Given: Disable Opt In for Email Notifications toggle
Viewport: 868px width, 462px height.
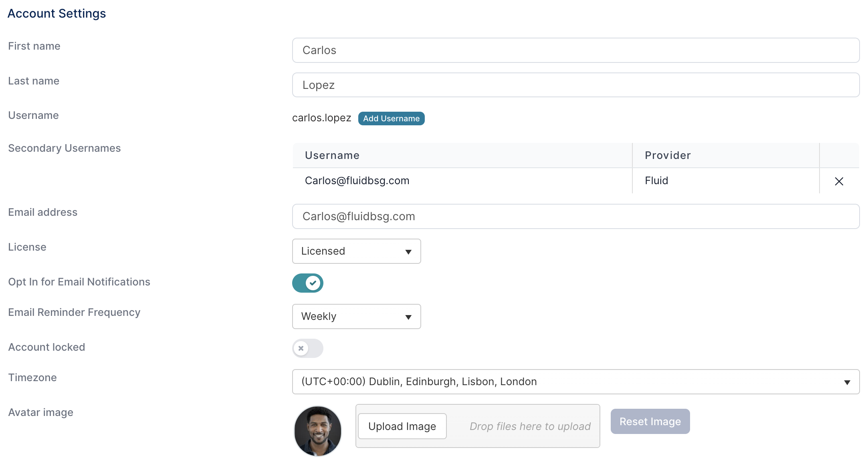Looking at the screenshot, I should (307, 283).
